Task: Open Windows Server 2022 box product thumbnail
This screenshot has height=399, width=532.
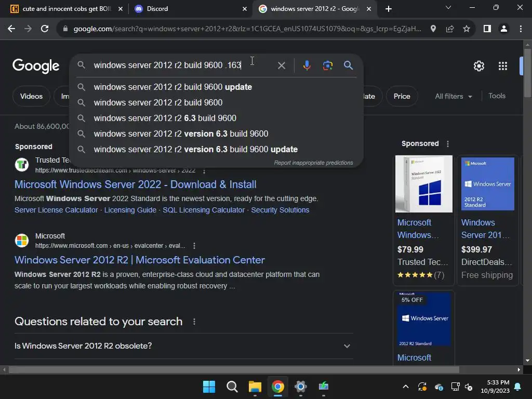Action: (424, 184)
